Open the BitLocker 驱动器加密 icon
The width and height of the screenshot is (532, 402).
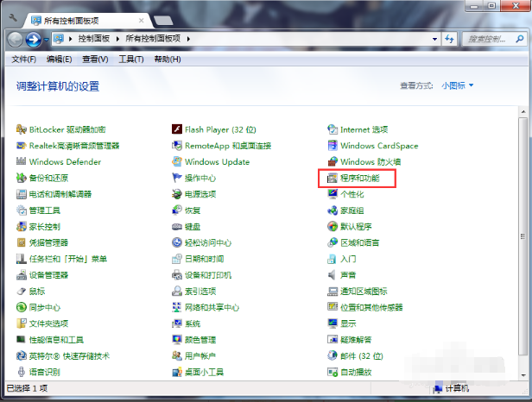[21, 129]
